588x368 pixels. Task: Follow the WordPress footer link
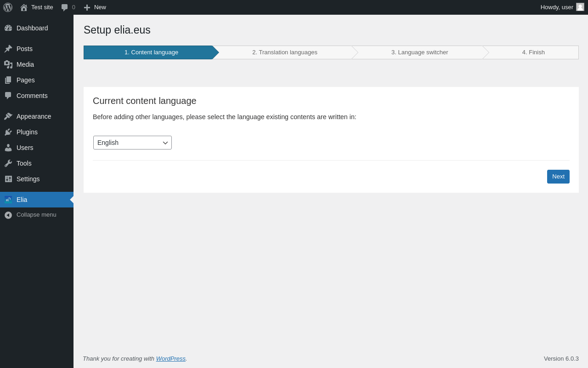(x=171, y=358)
